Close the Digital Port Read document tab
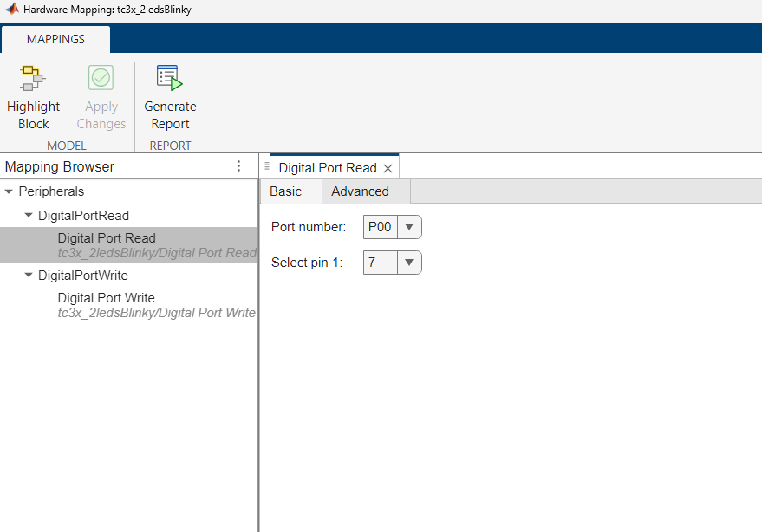 (388, 168)
